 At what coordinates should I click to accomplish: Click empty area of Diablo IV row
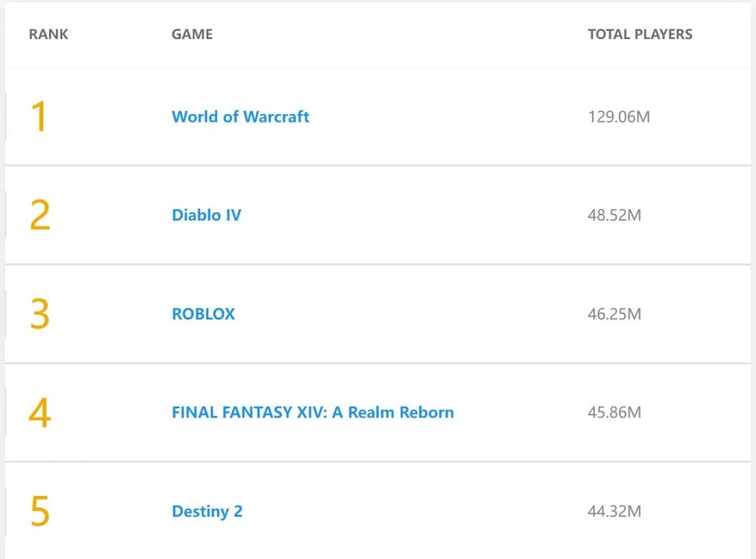pyautogui.click(x=409, y=215)
